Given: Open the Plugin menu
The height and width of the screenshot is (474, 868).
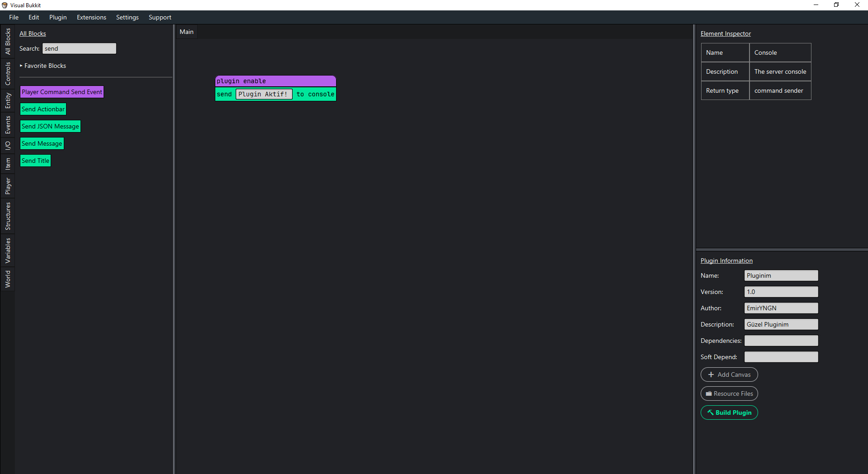Looking at the screenshot, I should click(x=58, y=17).
